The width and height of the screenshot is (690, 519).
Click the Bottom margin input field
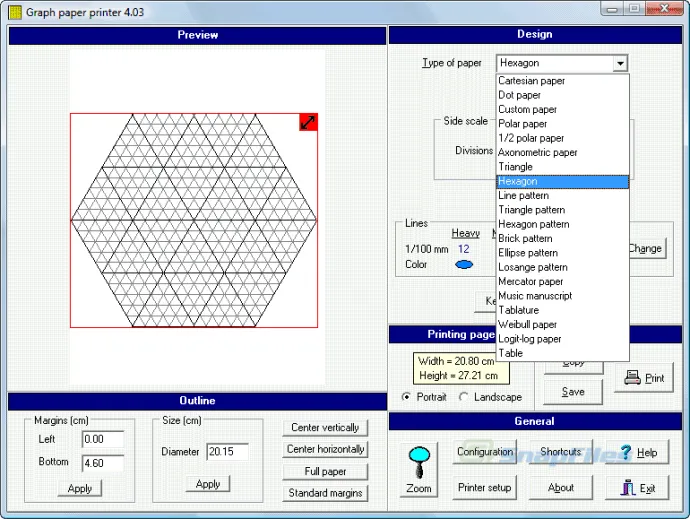[103, 464]
